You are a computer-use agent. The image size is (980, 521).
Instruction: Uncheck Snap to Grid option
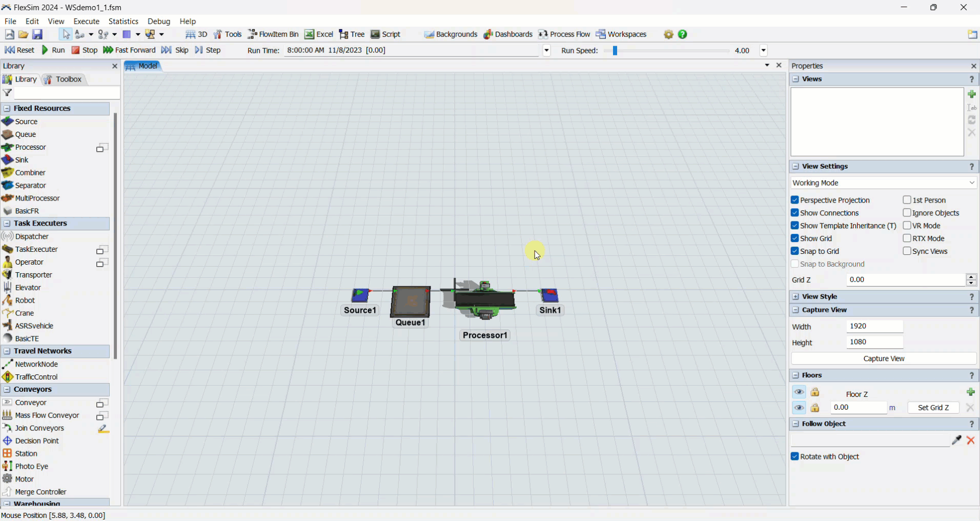(795, 251)
